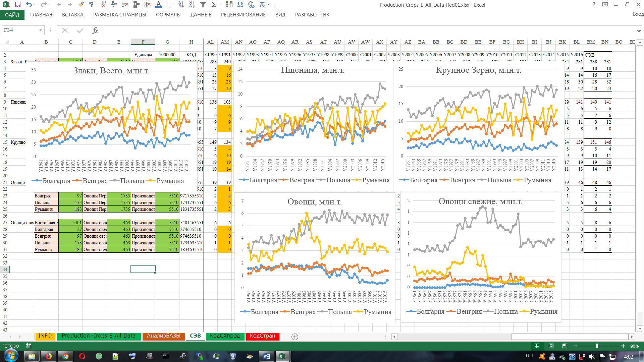
Task: Click the Save icon in quick access toolbar
Action: [18, 5]
